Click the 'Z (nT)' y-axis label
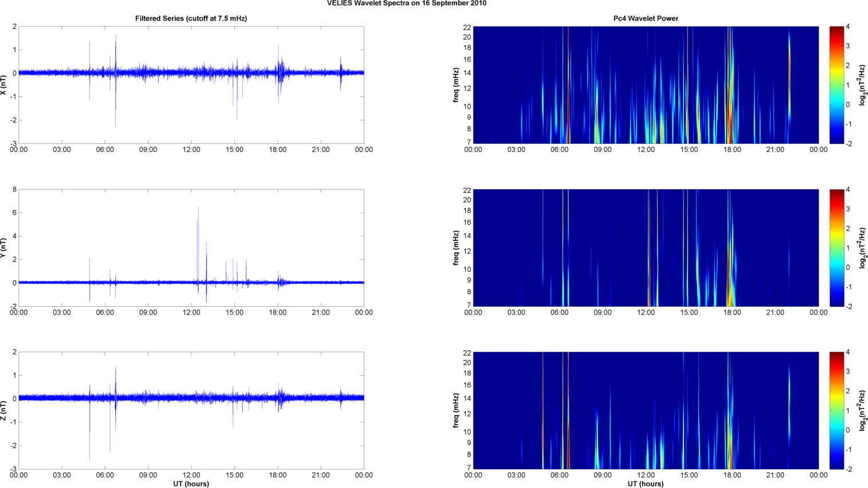This screenshot has width=868, height=488. (x=4, y=411)
